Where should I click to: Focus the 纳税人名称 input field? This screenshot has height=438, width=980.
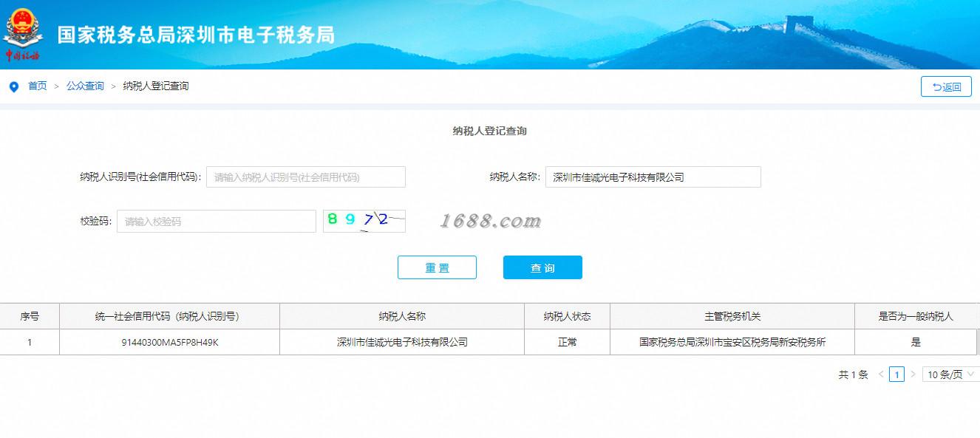pyautogui.click(x=653, y=177)
